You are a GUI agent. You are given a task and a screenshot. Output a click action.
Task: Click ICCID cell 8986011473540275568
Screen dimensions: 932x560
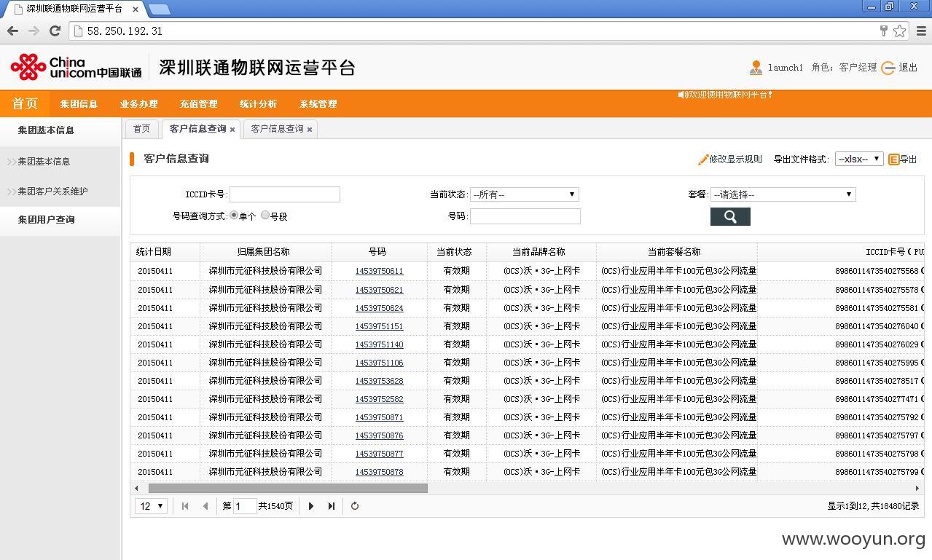(x=877, y=271)
